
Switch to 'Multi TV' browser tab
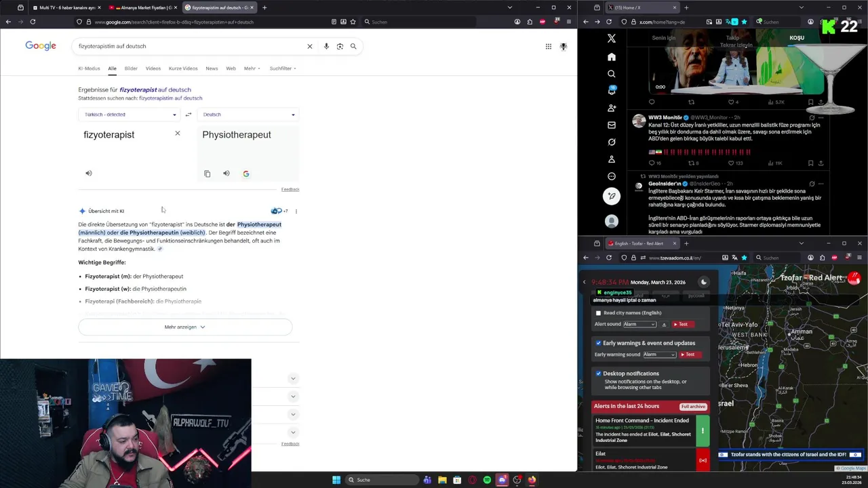pyautogui.click(x=66, y=7)
